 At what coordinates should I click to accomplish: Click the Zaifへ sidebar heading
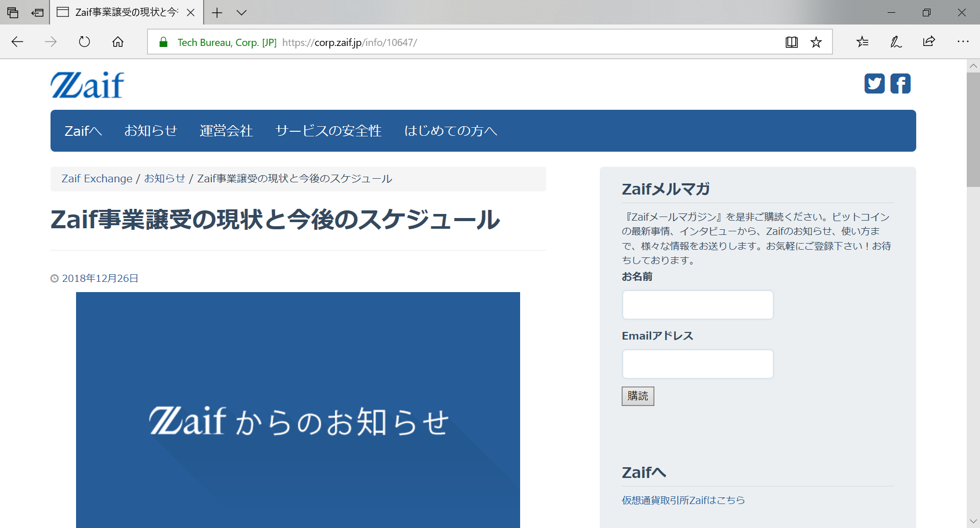pyautogui.click(x=644, y=473)
